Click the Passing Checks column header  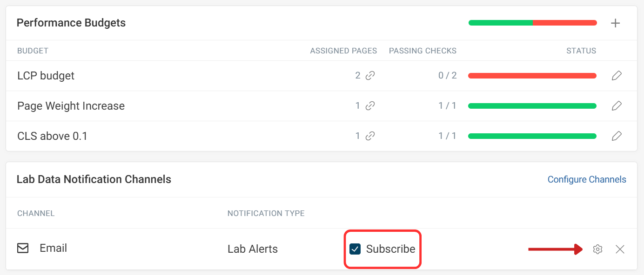[x=423, y=51]
